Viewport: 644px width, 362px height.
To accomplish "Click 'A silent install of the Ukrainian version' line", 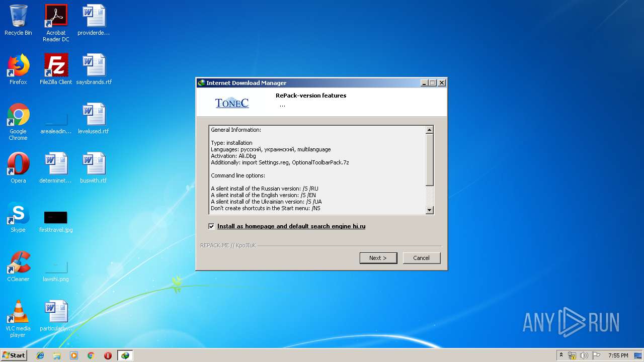I will coord(267,202).
